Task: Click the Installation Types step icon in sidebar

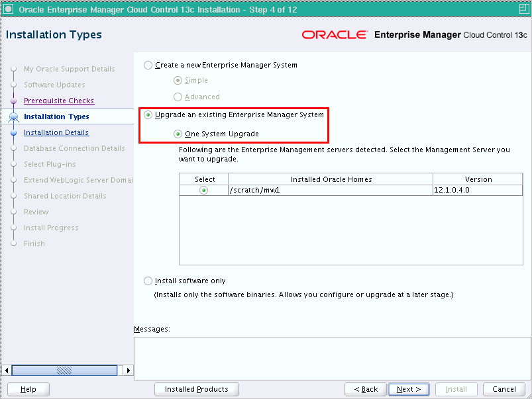Action: (x=15, y=116)
